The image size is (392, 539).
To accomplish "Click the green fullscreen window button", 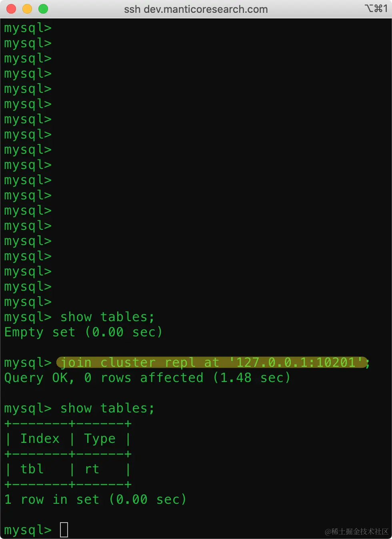I will (43, 9).
